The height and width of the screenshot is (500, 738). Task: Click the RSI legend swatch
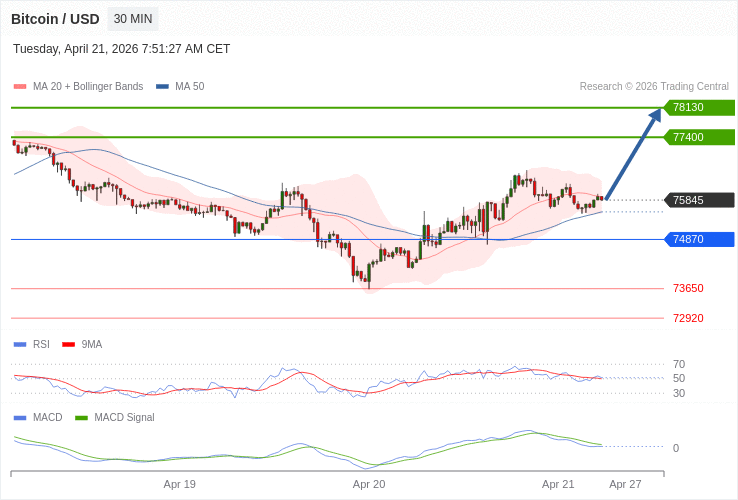click(20, 345)
